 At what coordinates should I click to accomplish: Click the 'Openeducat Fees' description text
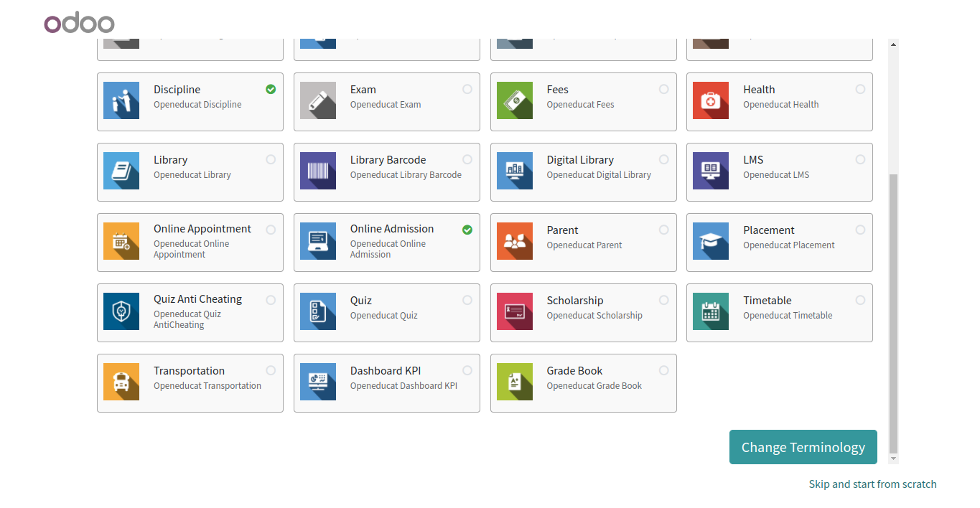[x=580, y=105]
